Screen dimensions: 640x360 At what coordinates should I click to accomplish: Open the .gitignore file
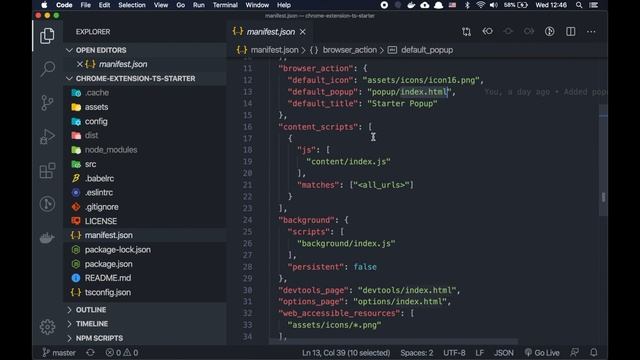click(145, 207)
